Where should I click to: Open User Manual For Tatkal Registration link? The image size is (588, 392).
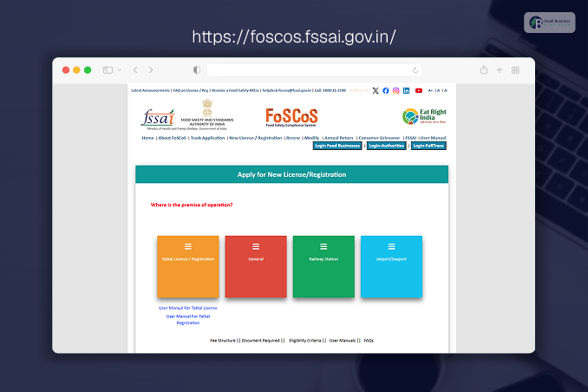[188, 320]
